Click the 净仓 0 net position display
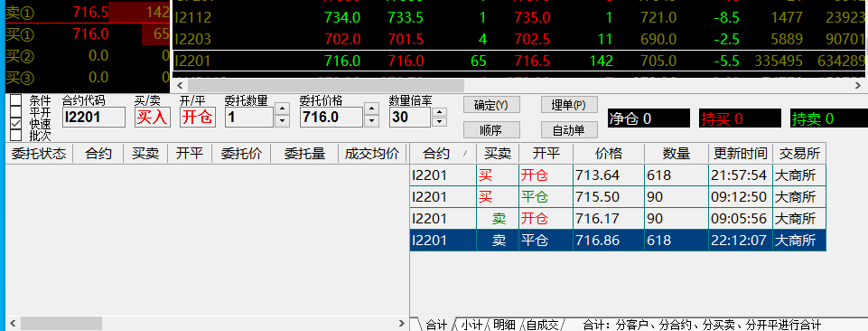The width and height of the screenshot is (868, 331). (x=649, y=118)
